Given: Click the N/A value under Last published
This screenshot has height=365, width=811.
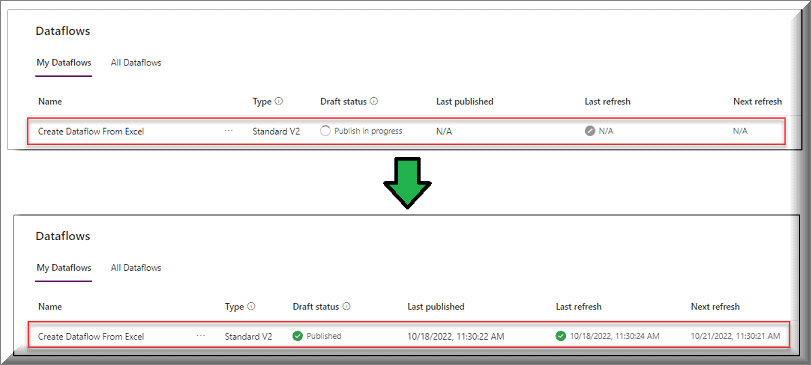Looking at the screenshot, I should coord(444,131).
